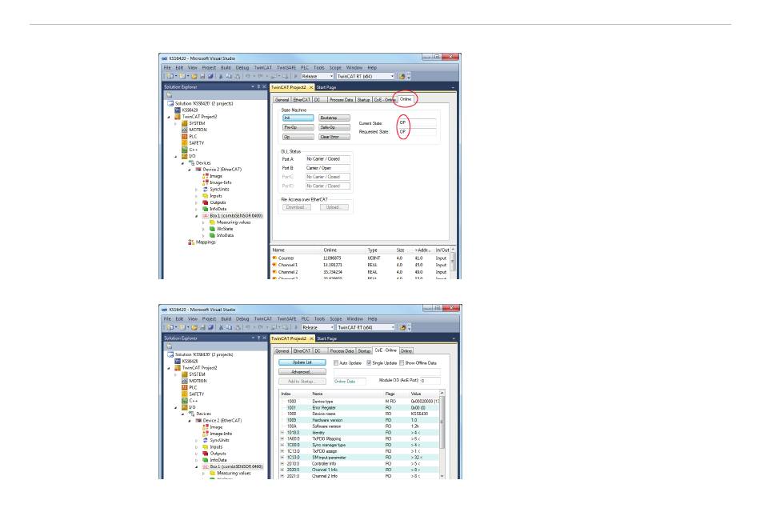The height and width of the screenshot is (532, 760).
Task: Collapse TwinCAT Project2 node in upper window
Action: pyautogui.click(x=169, y=117)
